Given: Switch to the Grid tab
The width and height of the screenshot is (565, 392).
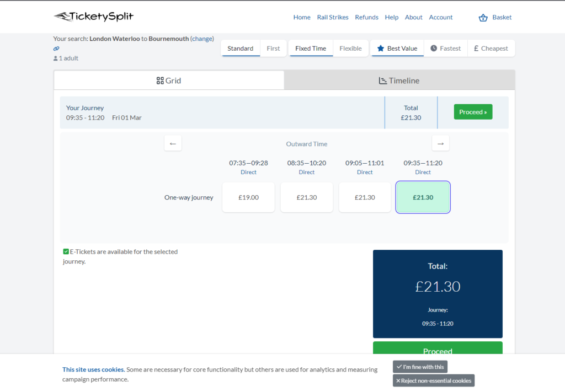Looking at the screenshot, I should [169, 80].
